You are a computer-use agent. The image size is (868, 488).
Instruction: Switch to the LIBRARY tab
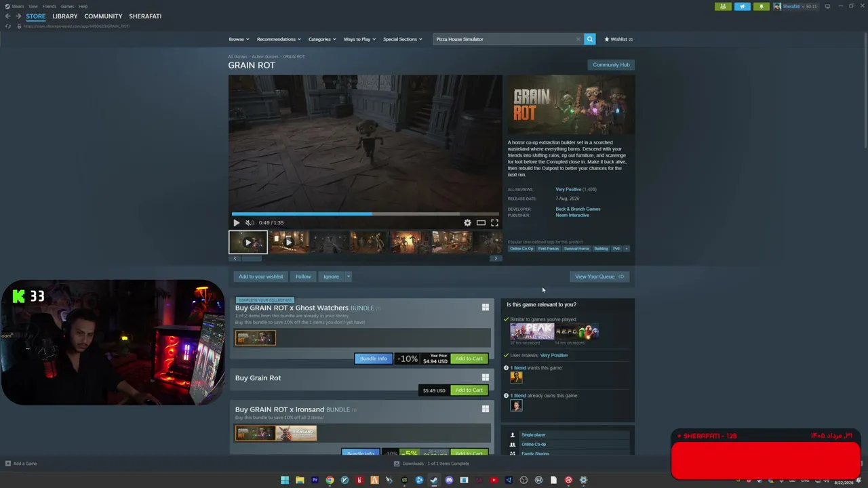[65, 16]
